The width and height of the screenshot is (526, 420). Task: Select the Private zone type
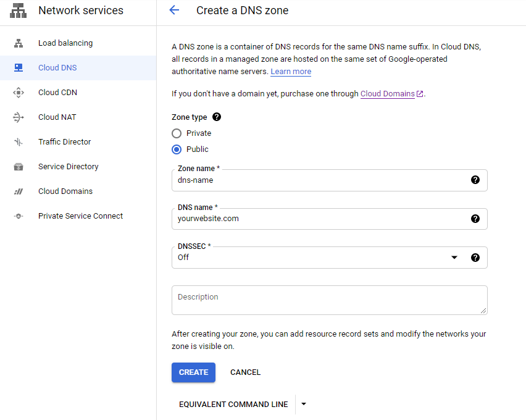[x=176, y=133]
